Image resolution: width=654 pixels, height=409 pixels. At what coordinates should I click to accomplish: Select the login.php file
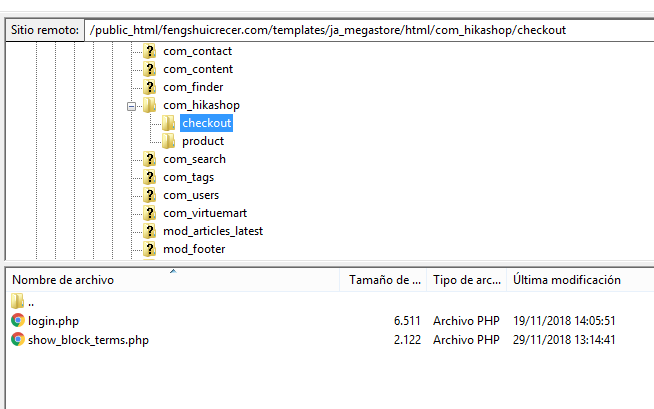click(x=53, y=321)
